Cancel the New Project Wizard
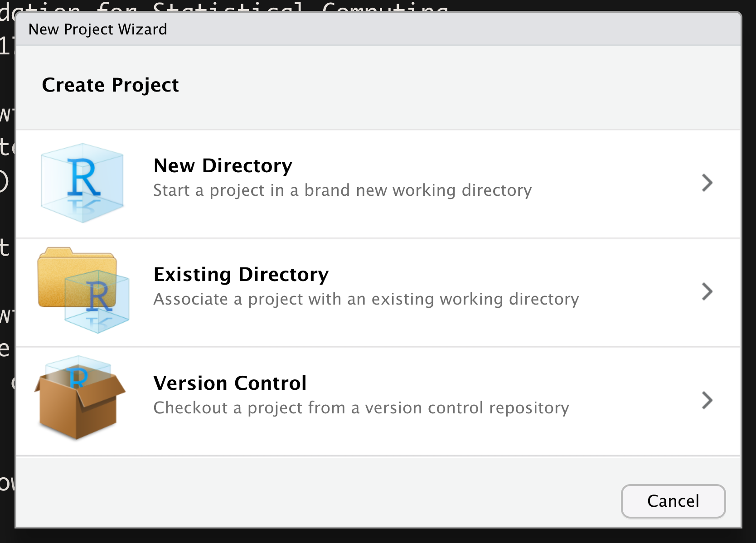The height and width of the screenshot is (543, 756). tap(673, 501)
